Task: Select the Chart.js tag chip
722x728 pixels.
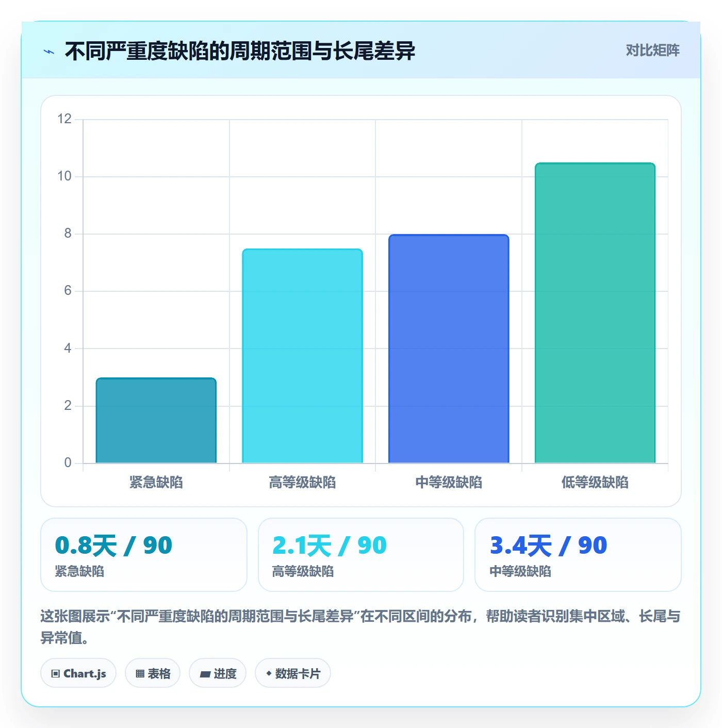Action: [x=78, y=673]
